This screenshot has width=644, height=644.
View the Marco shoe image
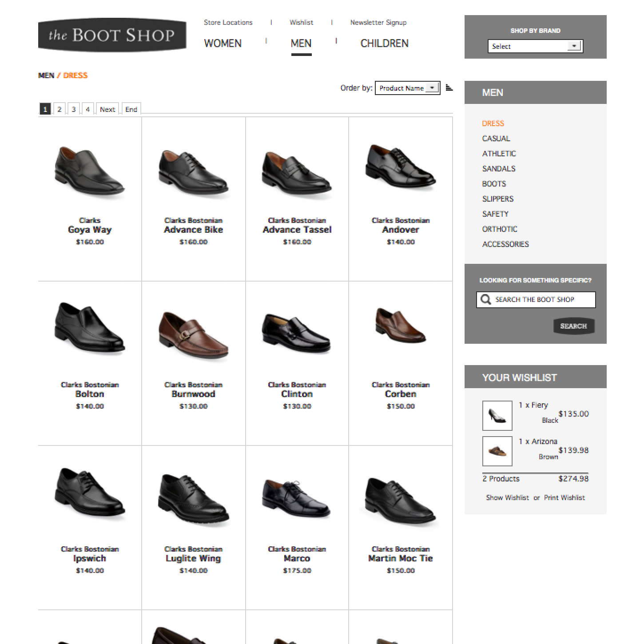coord(297,498)
